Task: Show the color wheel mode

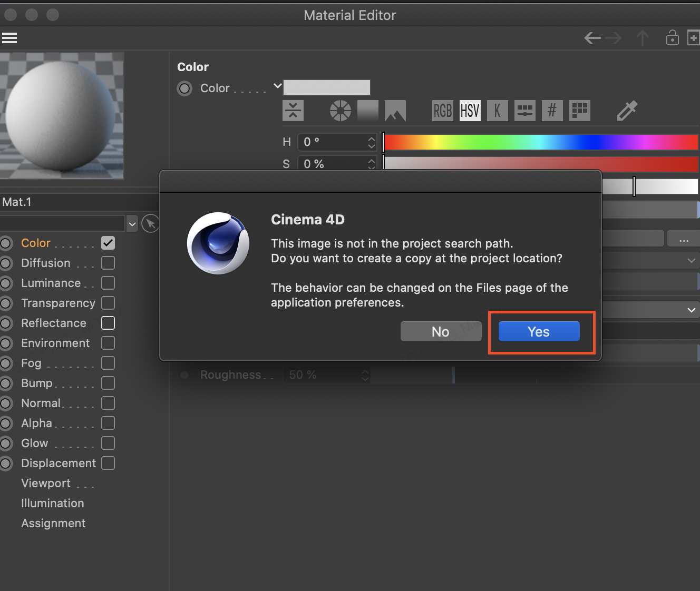Action: [341, 111]
